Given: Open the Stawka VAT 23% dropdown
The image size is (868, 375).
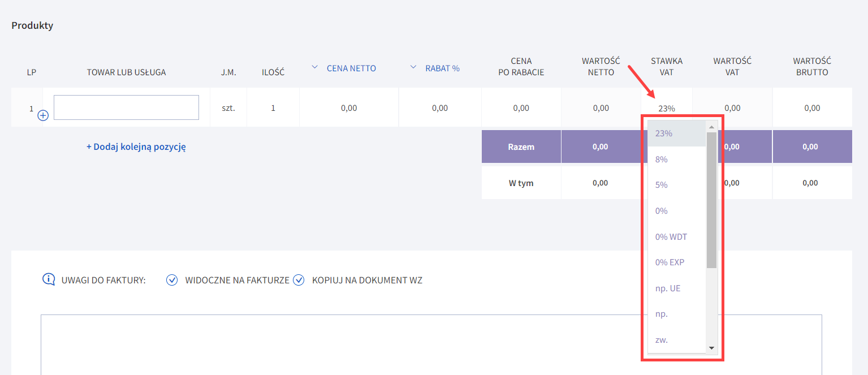Looking at the screenshot, I should click(x=666, y=109).
